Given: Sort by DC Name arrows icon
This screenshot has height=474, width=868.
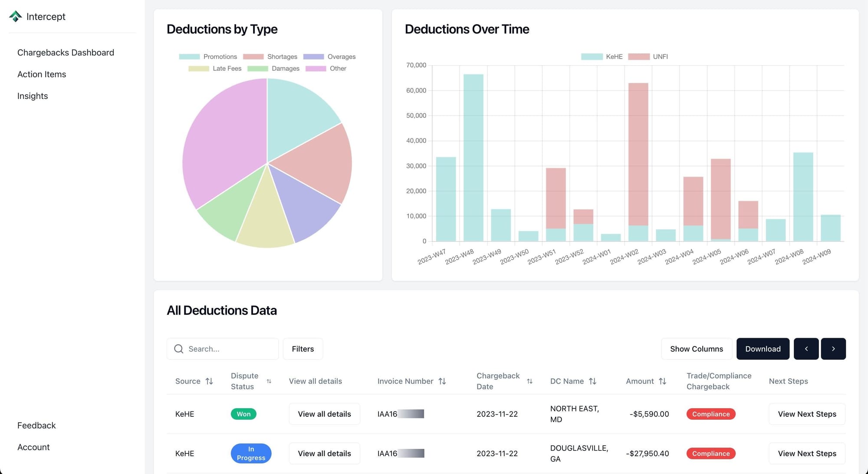Looking at the screenshot, I should (592, 381).
